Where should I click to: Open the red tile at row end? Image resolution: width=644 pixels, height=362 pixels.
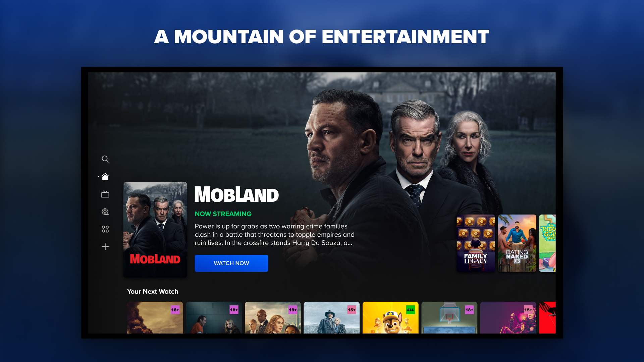(x=547, y=317)
